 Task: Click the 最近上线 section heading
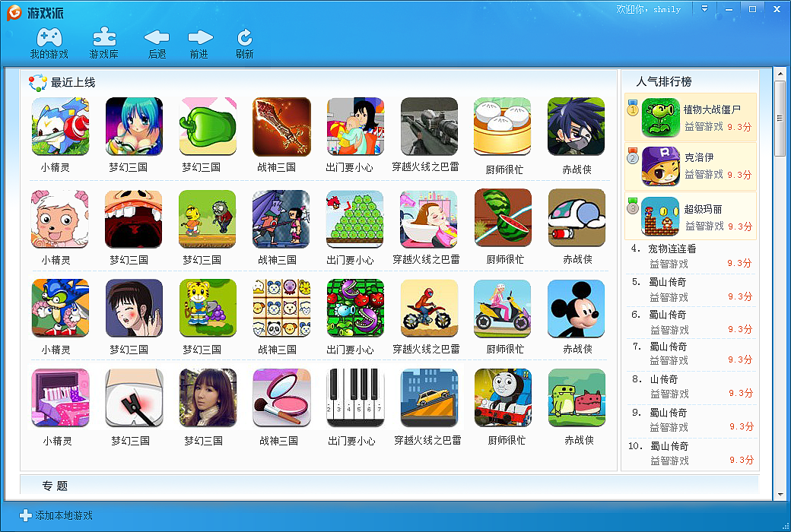(73, 82)
